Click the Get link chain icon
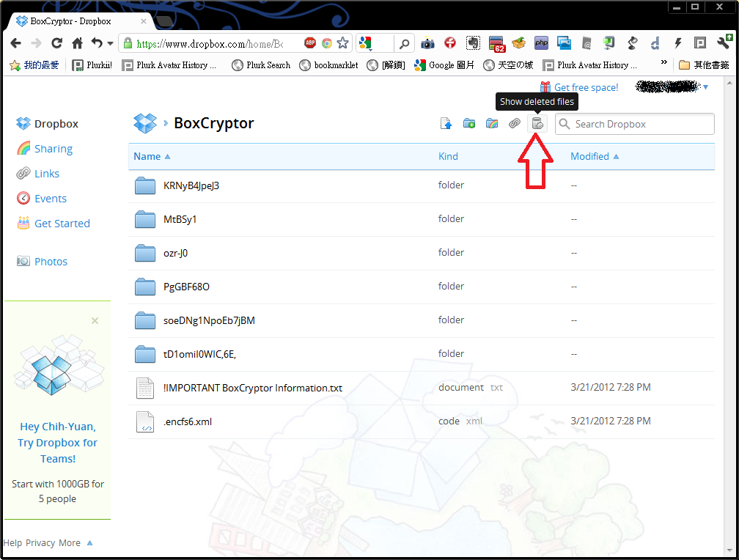 click(x=514, y=123)
